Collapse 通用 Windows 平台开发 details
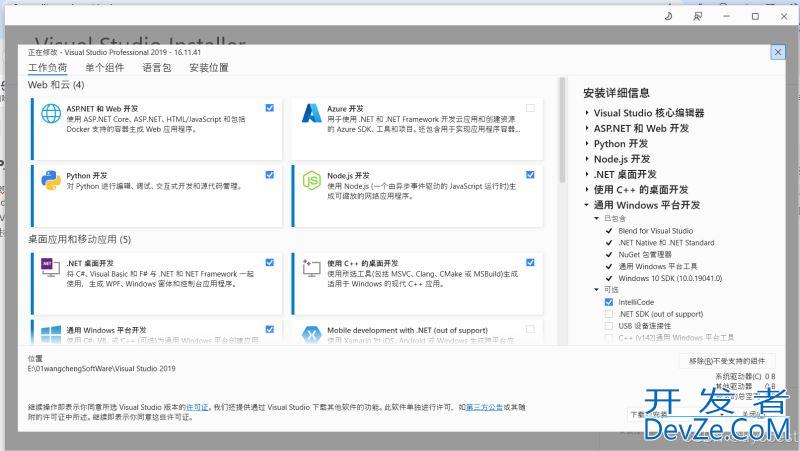 587,205
